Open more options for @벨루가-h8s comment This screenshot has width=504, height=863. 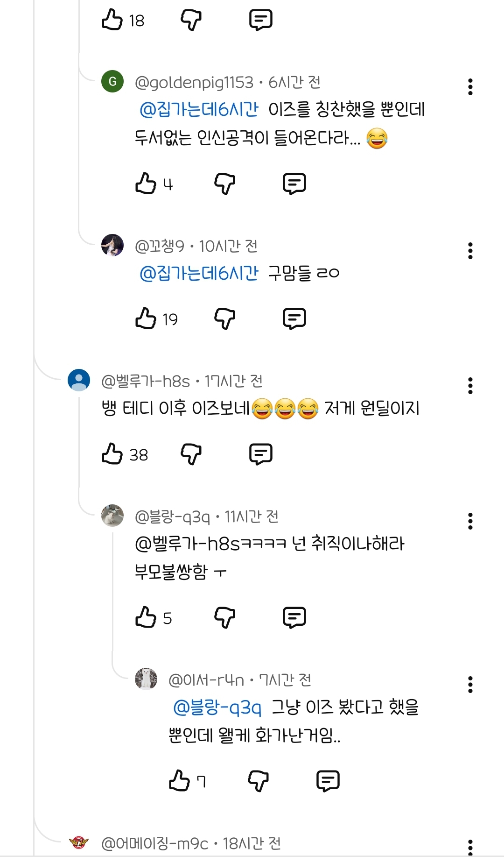pos(470,386)
